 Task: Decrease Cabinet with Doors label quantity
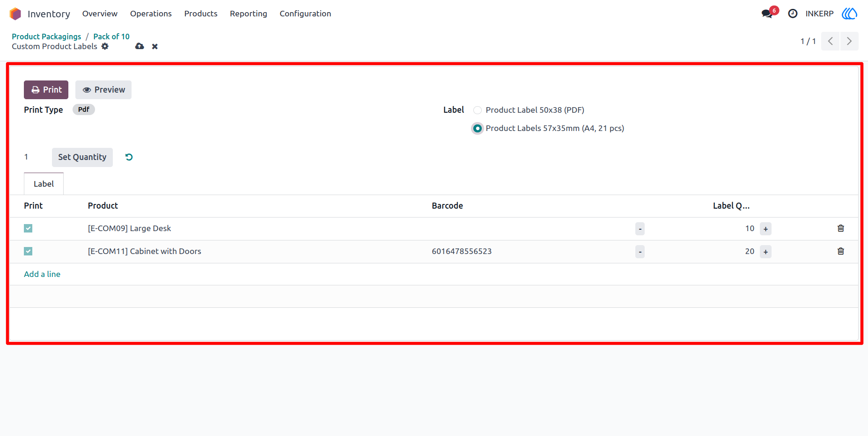pyautogui.click(x=640, y=252)
